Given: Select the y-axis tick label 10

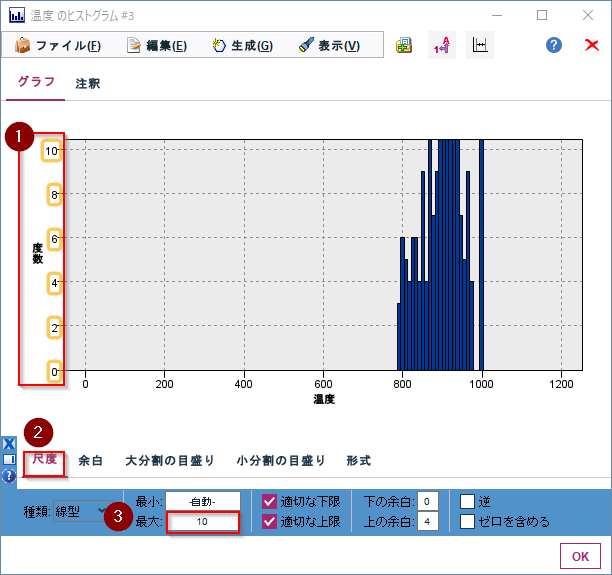Looking at the screenshot, I should pos(51,151).
